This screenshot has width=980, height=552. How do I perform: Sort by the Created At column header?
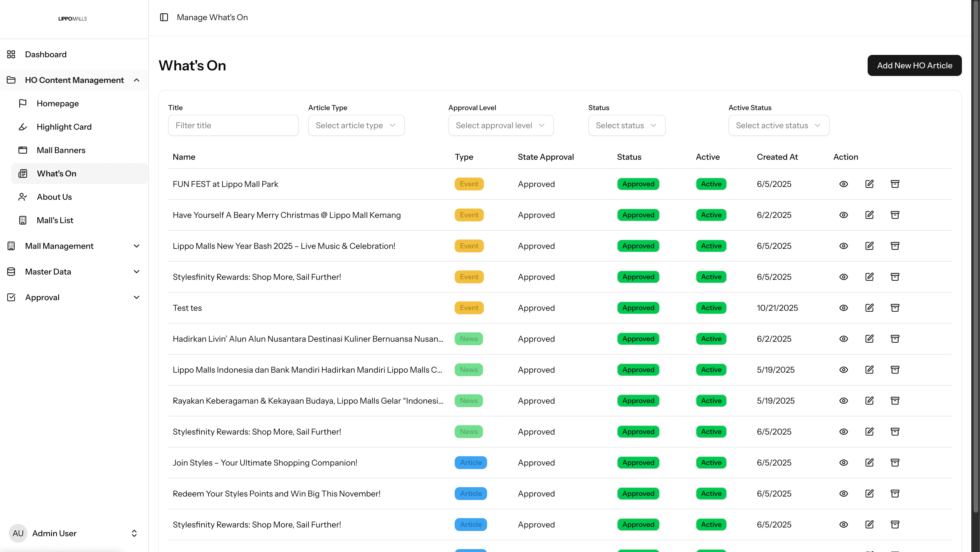click(777, 157)
